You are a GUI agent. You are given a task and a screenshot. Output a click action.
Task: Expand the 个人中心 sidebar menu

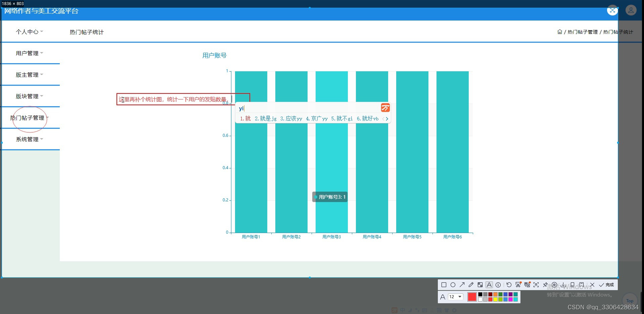pyautogui.click(x=30, y=32)
